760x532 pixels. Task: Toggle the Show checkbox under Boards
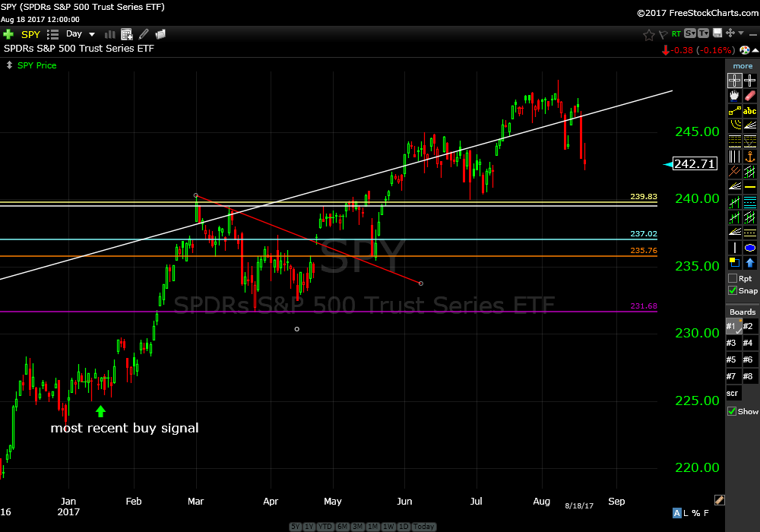coord(733,411)
